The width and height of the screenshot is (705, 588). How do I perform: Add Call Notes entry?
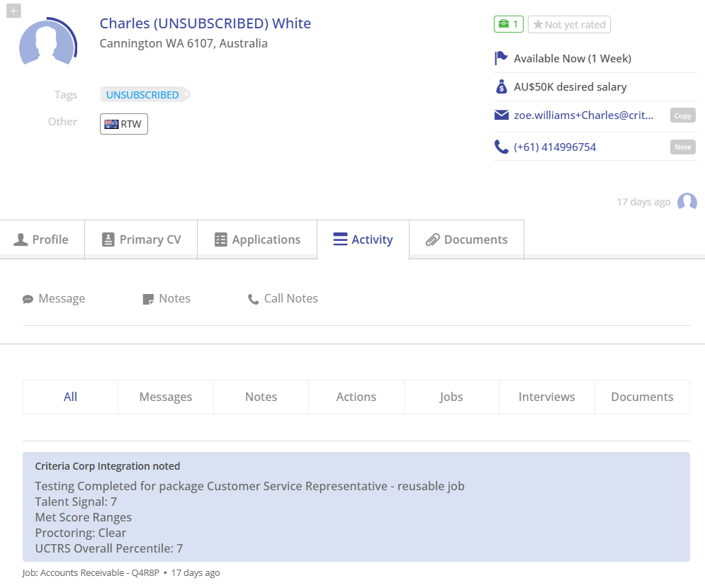(x=283, y=298)
